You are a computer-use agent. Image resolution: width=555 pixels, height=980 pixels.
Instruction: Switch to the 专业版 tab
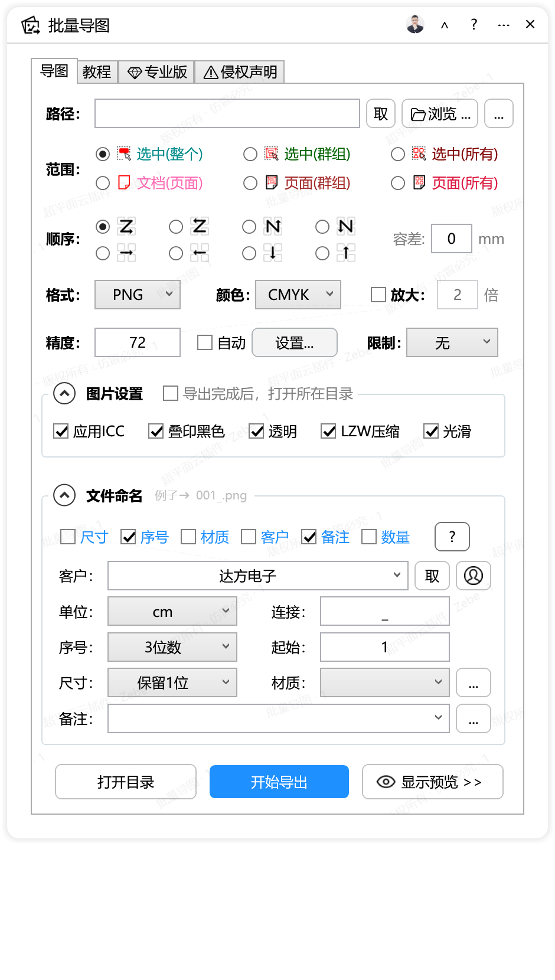click(156, 72)
